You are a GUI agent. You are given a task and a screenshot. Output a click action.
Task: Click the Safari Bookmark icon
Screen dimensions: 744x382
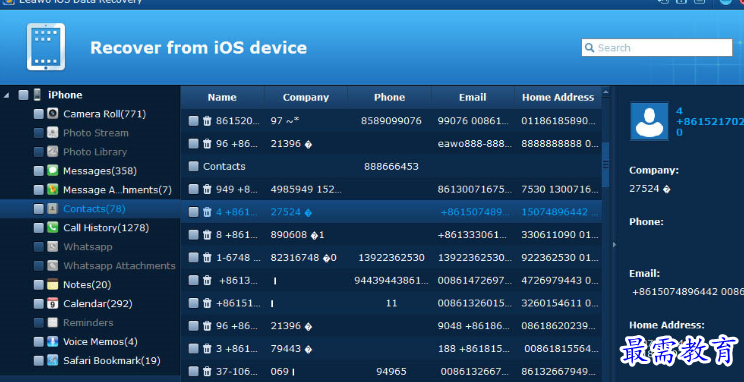(x=52, y=361)
